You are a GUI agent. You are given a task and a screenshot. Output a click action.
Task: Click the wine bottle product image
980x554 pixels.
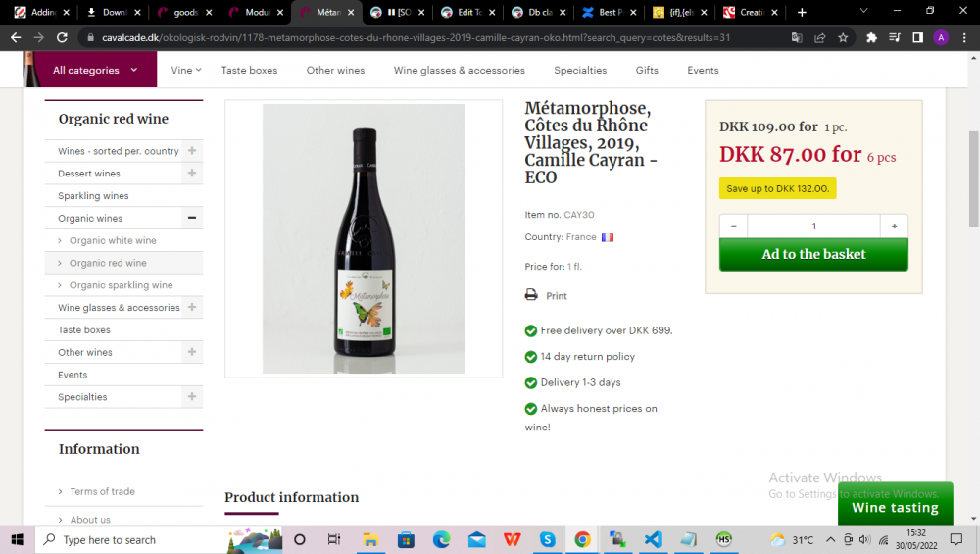click(364, 238)
